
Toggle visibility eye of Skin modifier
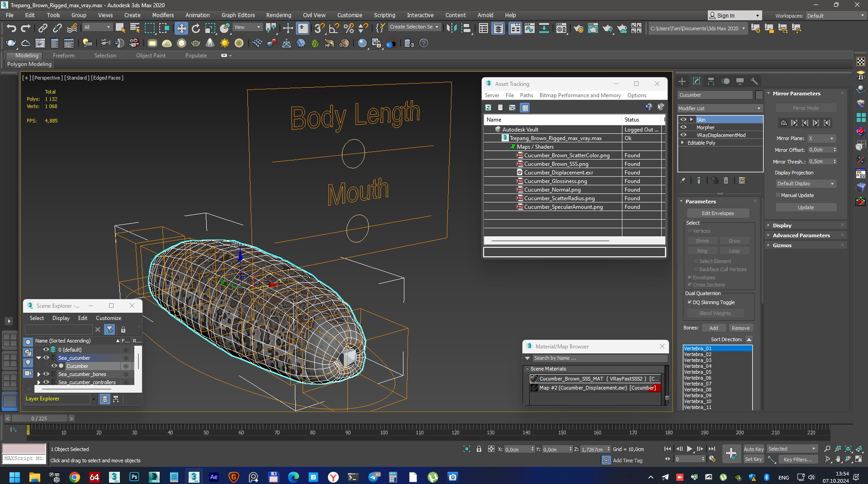point(683,120)
